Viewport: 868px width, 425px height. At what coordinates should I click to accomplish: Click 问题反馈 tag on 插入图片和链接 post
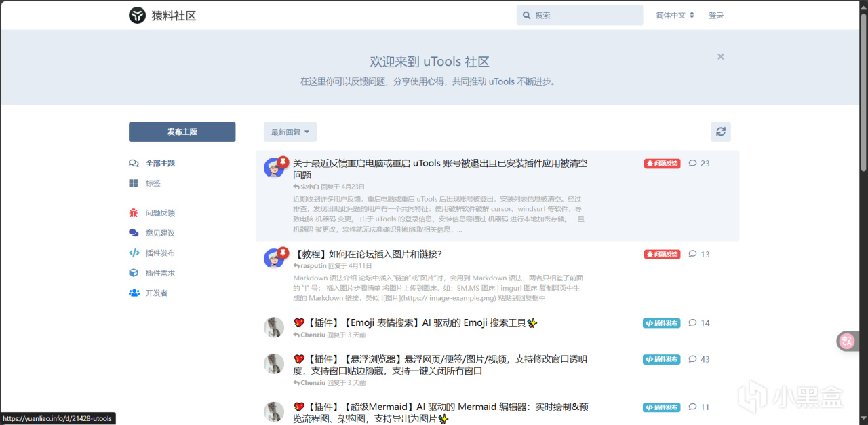click(x=662, y=254)
